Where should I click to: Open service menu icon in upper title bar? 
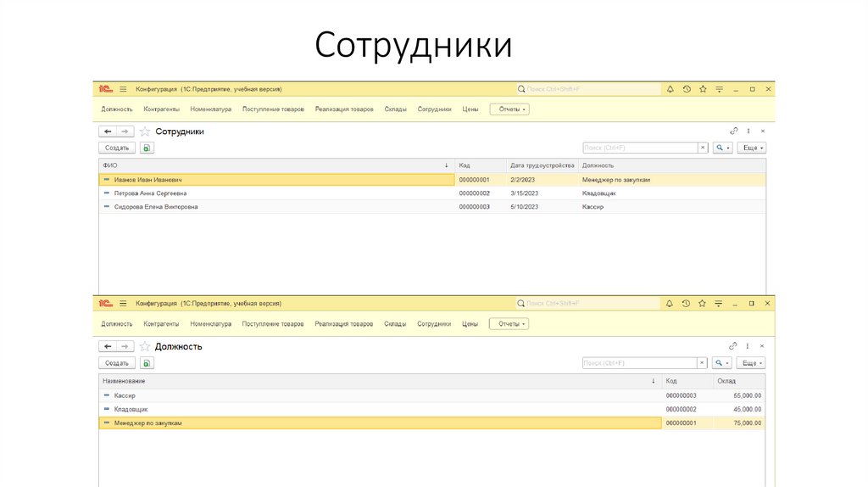pyautogui.click(x=719, y=89)
